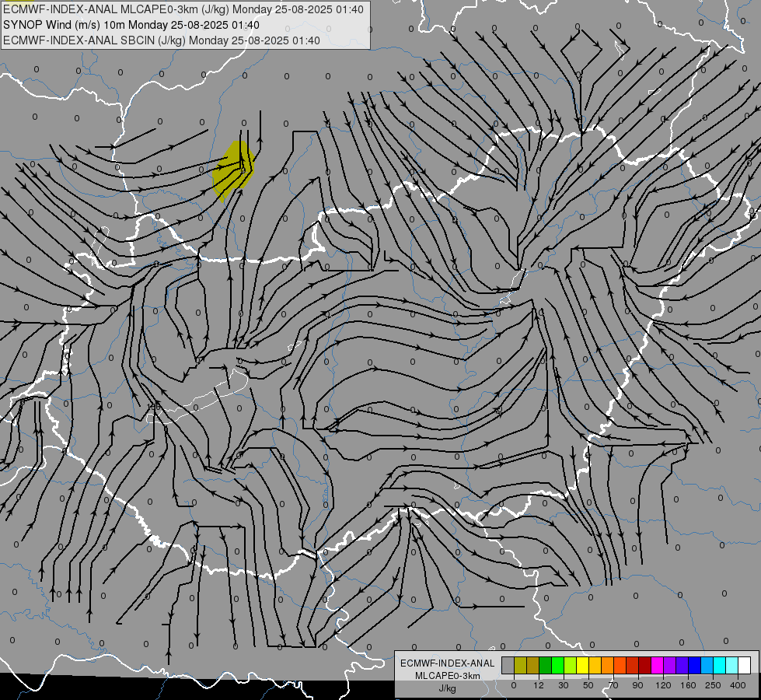Click the sky blue swatch left of value 250
Image resolution: width=761 pixels, height=700 pixels.
coord(707,665)
